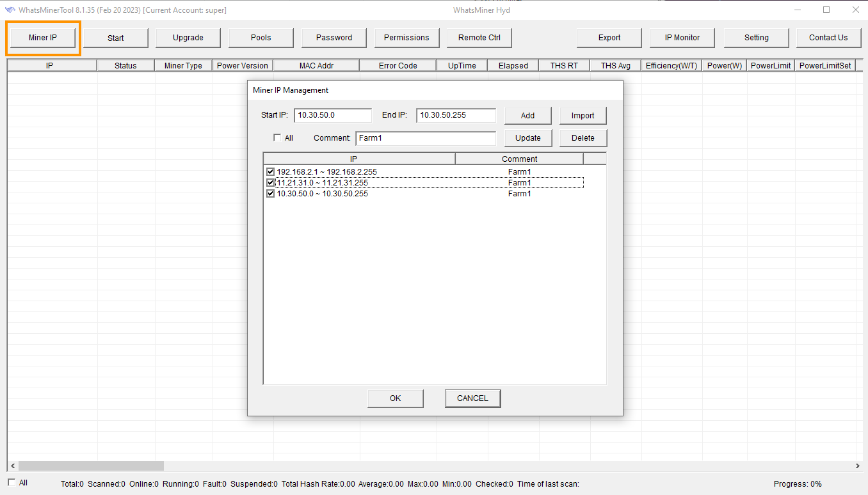
Task: Sort by Comment column in dialog list
Action: point(520,159)
